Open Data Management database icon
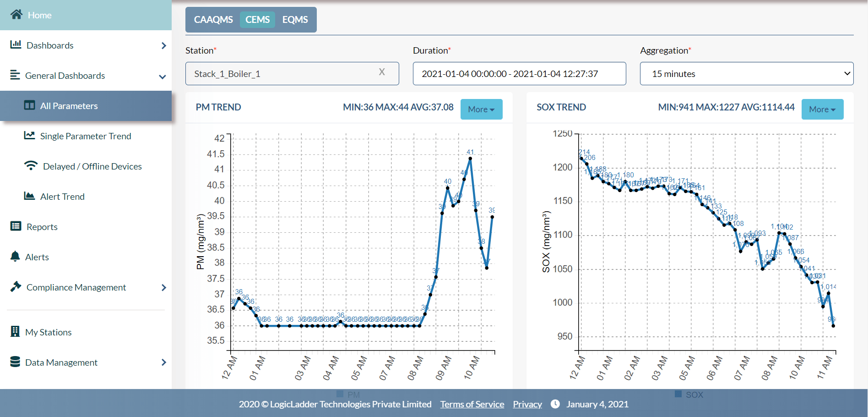 click(15, 362)
